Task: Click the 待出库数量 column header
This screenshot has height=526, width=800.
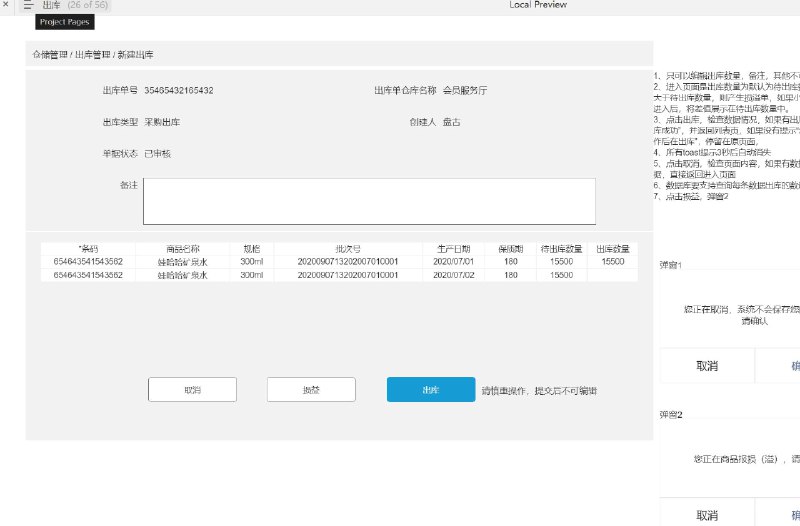Action: coord(562,249)
